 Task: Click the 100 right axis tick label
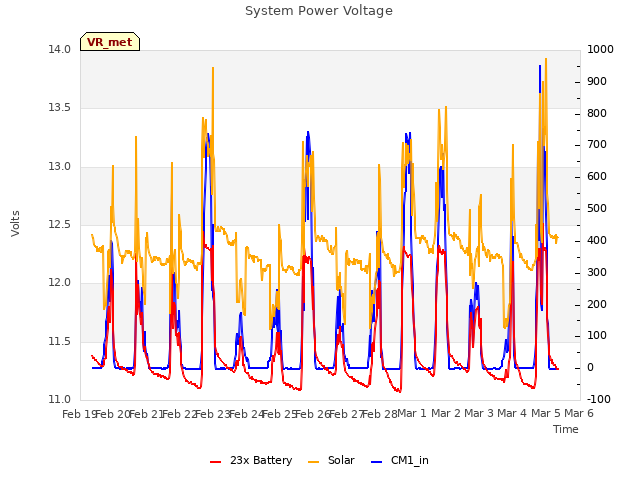tap(597, 336)
